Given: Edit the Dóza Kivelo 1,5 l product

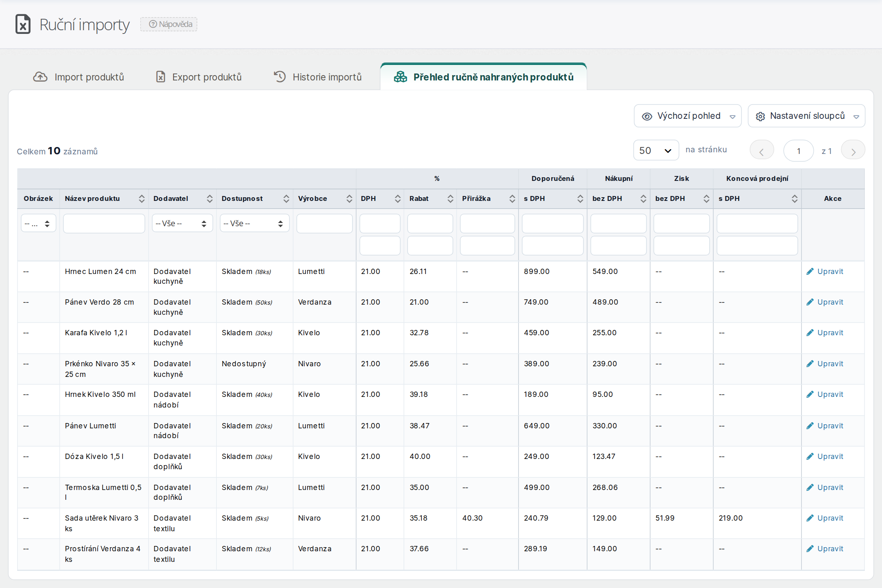Looking at the screenshot, I should 825,457.
